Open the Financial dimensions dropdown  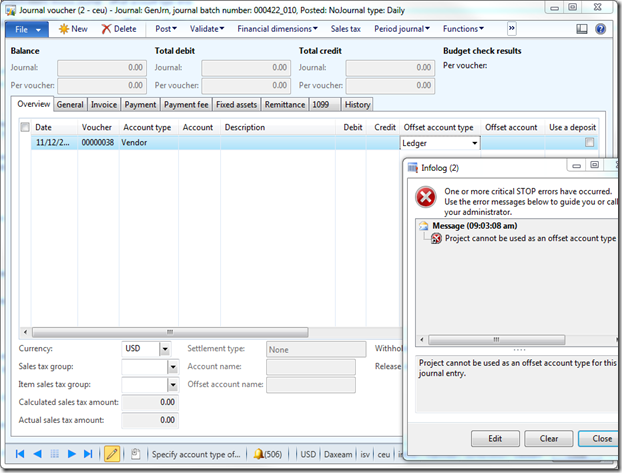point(277,29)
